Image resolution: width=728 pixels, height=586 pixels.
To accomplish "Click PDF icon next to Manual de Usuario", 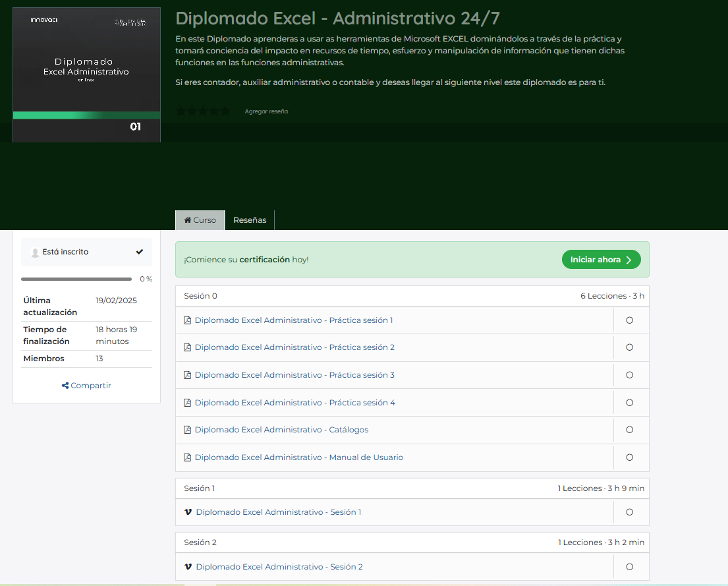I will pyautogui.click(x=188, y=457).
